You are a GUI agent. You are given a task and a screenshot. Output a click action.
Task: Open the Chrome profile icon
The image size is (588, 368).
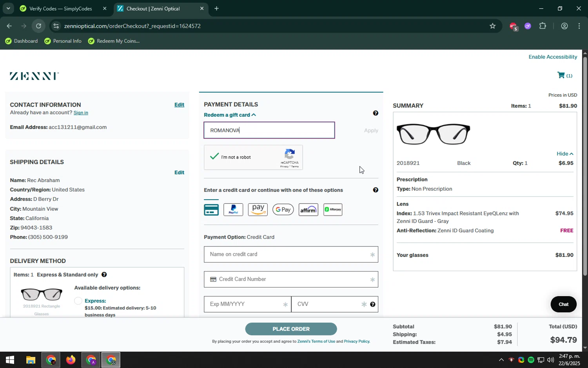[564, 26]
